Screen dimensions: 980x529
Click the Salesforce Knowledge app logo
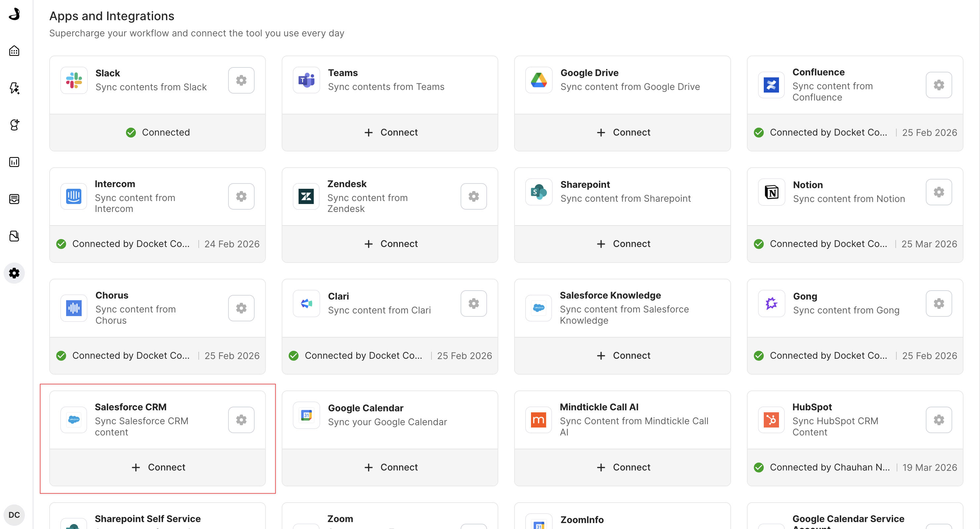tap(539, 308)
